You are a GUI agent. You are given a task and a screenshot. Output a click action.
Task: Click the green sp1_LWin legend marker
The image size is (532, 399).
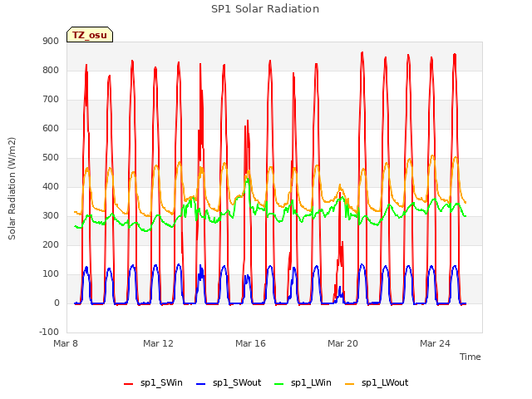278,384
